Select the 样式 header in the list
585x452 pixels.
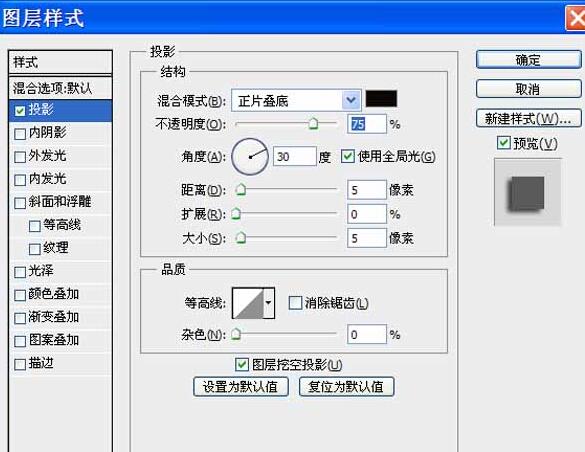60,62
